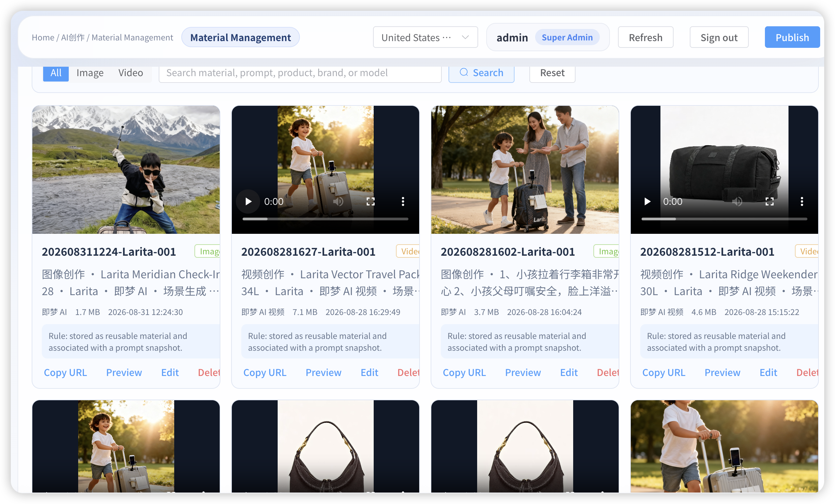Mute the 202608281627-Larita-001 video

[x=338, y=201]
